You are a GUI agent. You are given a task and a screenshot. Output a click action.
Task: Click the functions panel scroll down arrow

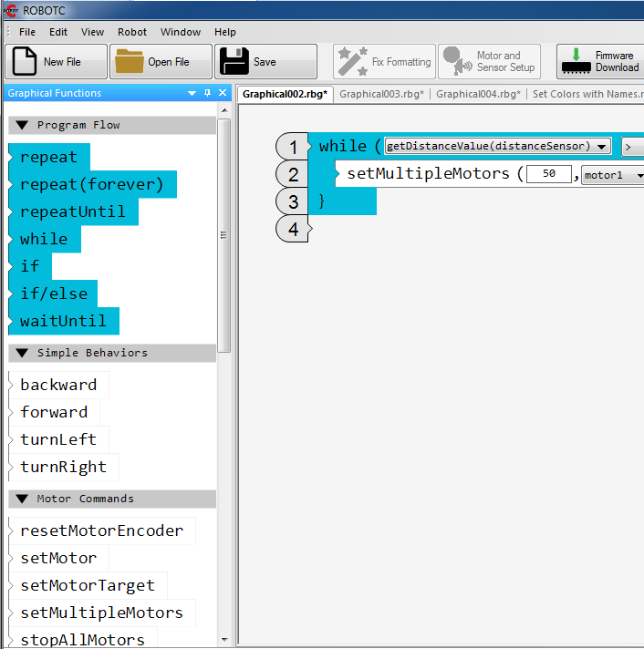tap(224, 640)
